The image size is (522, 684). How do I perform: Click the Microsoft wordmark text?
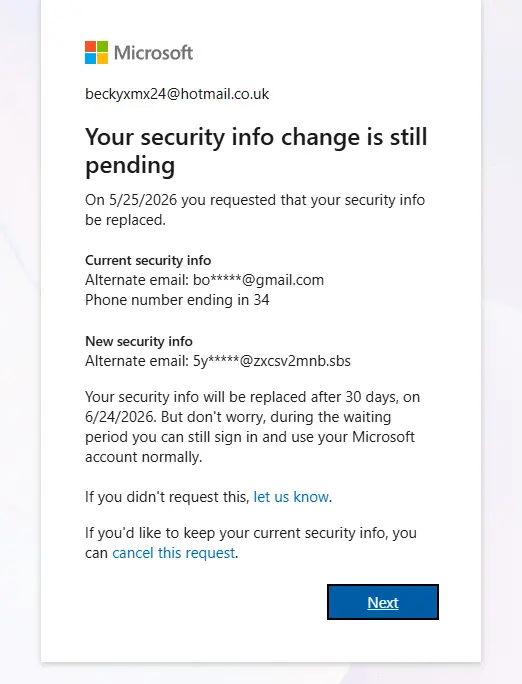coord(153,53)
